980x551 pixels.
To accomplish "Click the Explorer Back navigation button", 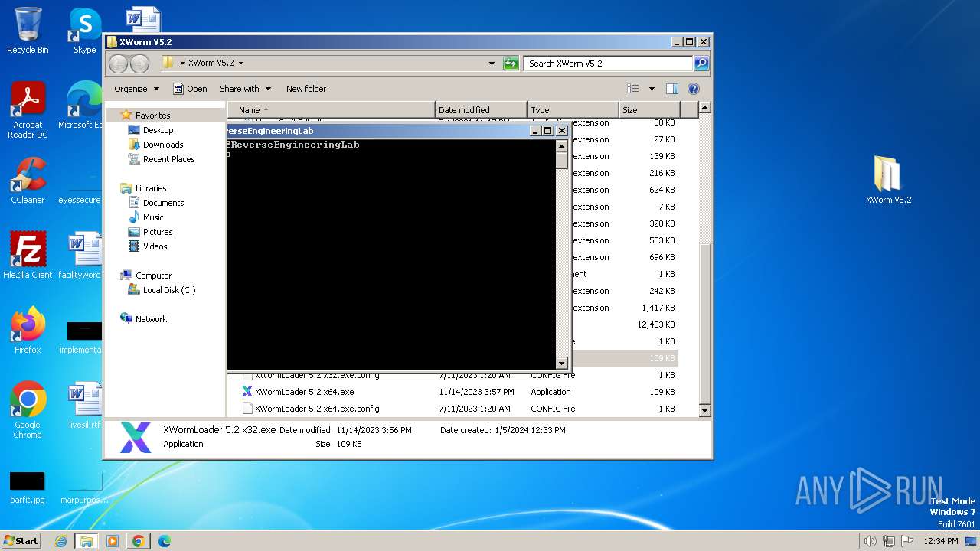I will pyautogui.click(x=118, y=64).
